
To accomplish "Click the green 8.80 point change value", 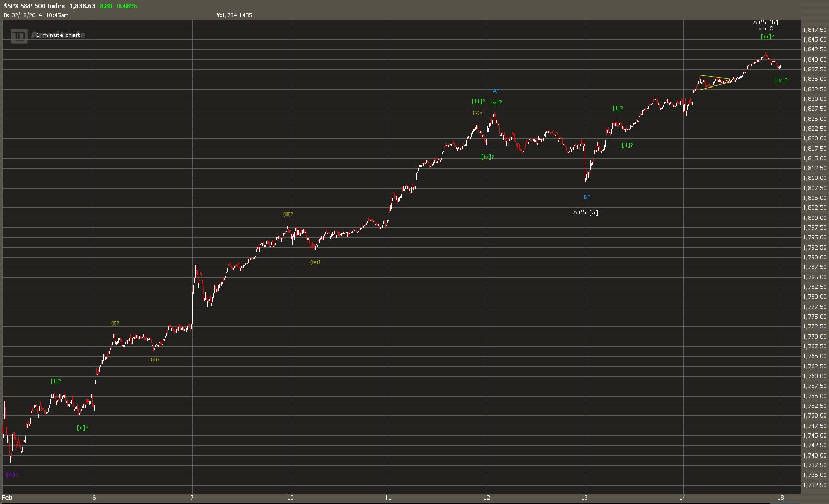I will [x=106, y=6].
